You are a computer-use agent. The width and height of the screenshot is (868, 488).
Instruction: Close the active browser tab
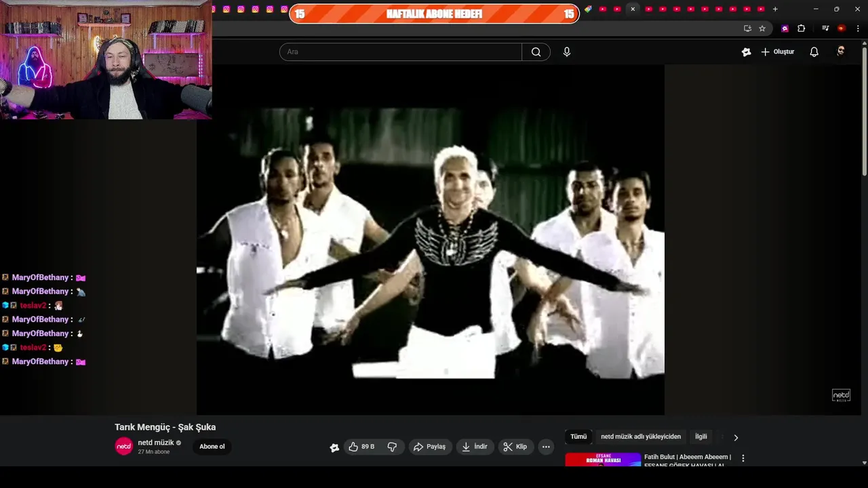pyautogui.click(x=633, y=9)
